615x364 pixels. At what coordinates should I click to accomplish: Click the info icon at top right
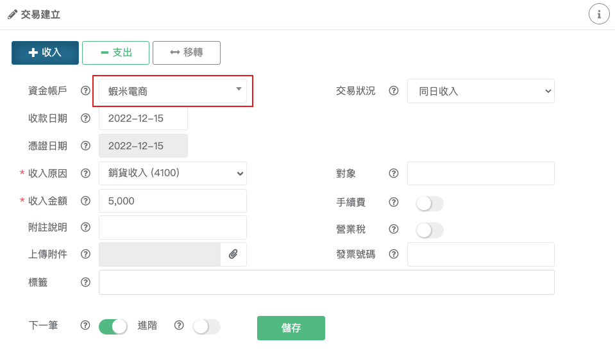(599, 14)
